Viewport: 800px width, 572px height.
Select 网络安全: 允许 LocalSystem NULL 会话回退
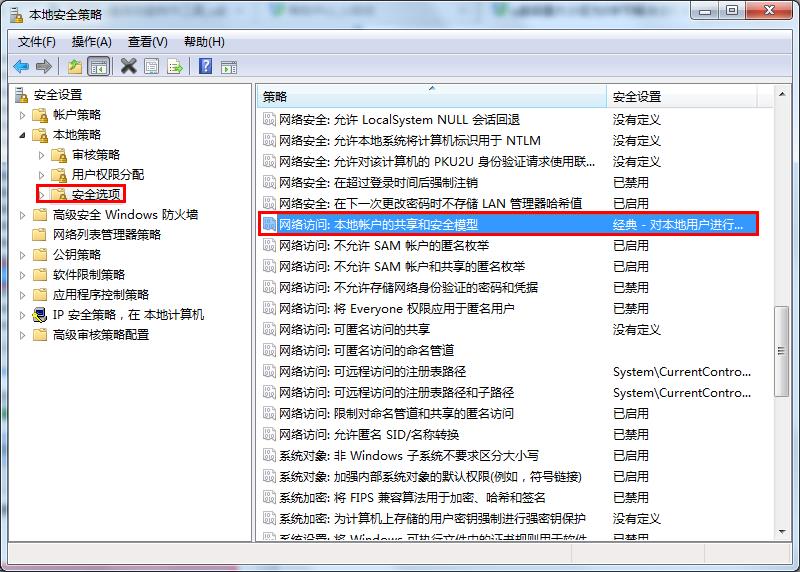click(399, 119)
